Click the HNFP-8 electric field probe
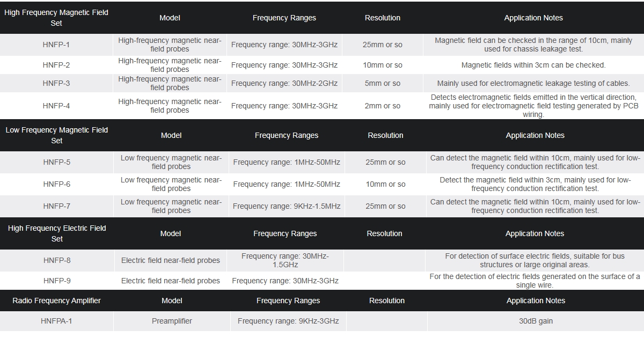 [x=57, y=260]
